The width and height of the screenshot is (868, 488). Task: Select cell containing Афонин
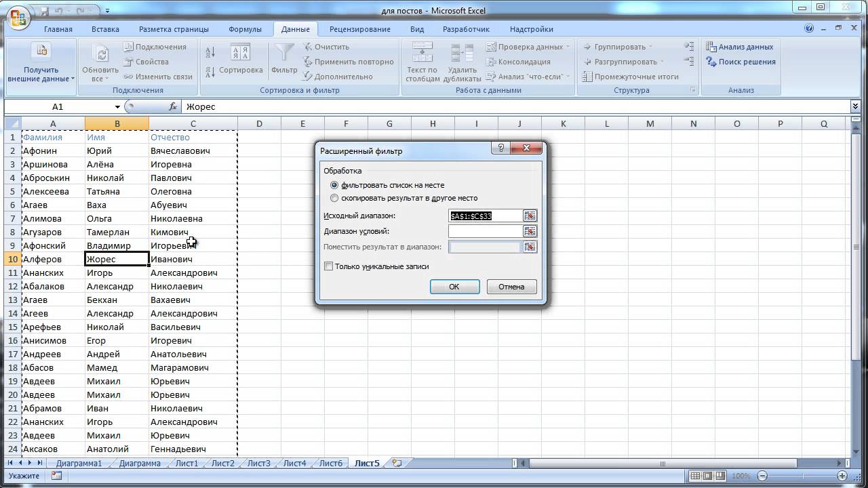tap(53, 150)
